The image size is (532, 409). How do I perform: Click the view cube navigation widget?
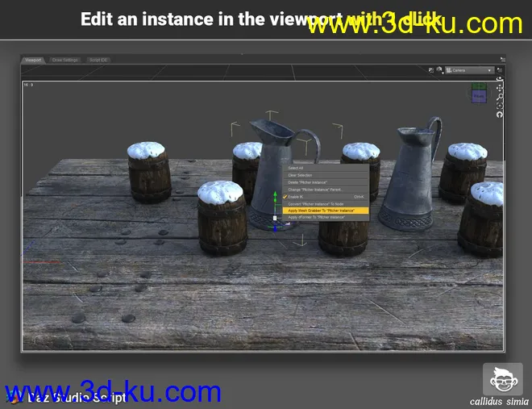tap(479, 96)
